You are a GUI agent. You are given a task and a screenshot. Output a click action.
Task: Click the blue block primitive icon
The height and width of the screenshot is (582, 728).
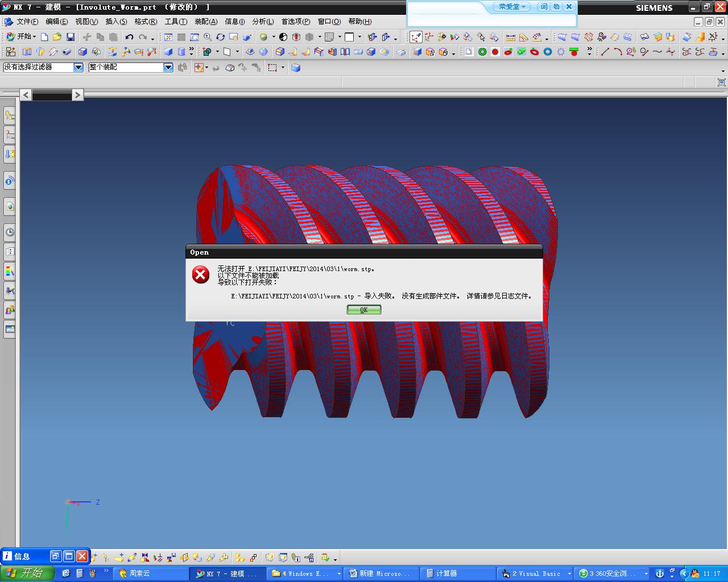click(168, 52)
